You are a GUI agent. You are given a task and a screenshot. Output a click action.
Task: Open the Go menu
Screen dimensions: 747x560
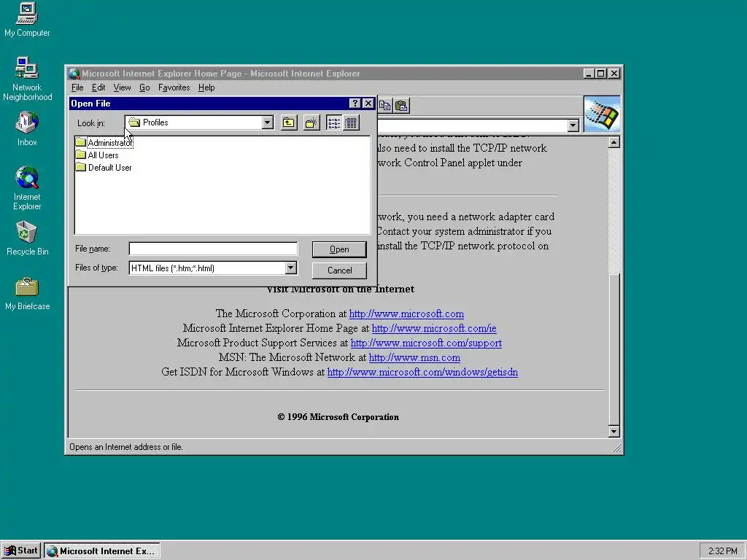(144, 87)
